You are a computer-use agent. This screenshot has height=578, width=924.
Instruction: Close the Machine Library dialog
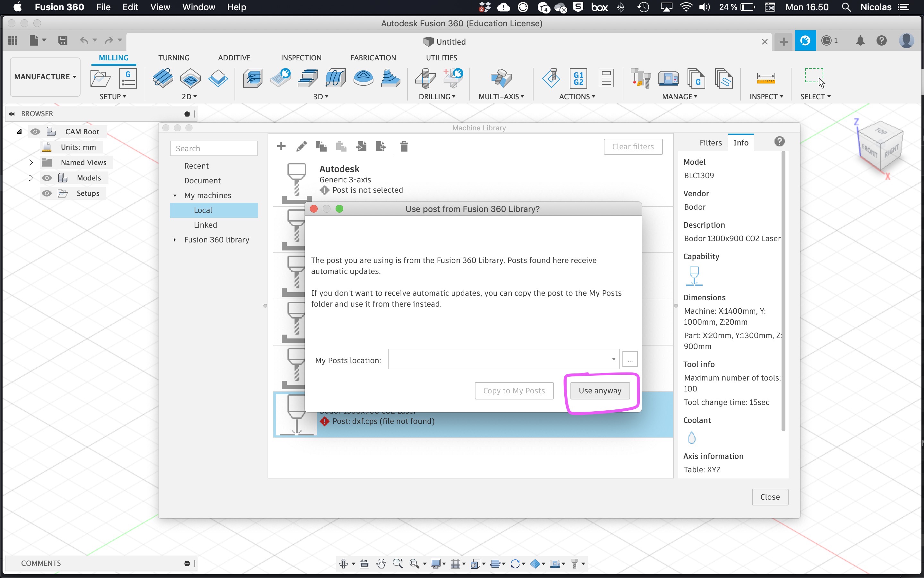click(770, 497)
